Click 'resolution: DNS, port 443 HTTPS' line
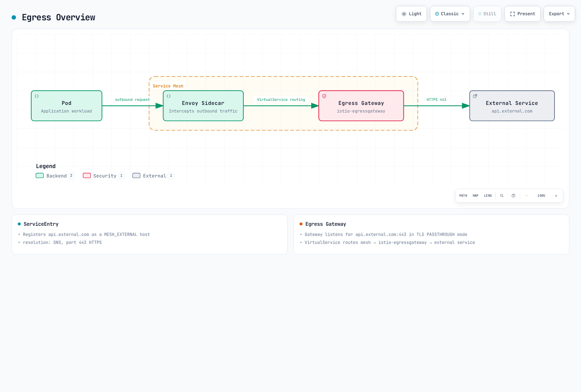 pyautogui.click(x=62, y=242)
